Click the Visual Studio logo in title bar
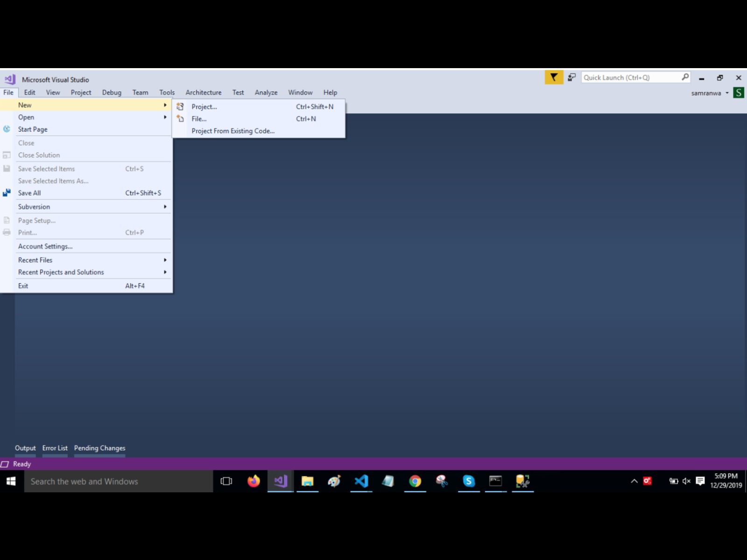Image resolution: width=747 pixels, height=560 pixels. click(x=10, y=79)
